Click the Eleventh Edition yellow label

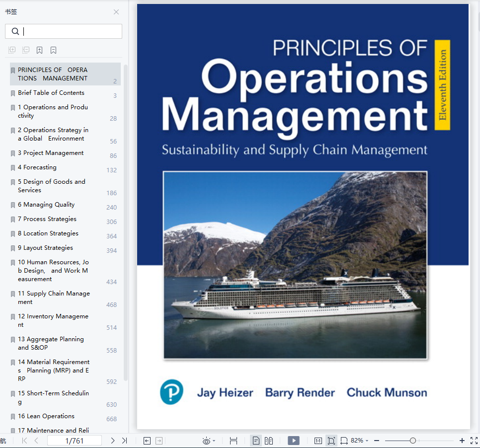coord(442,85)
